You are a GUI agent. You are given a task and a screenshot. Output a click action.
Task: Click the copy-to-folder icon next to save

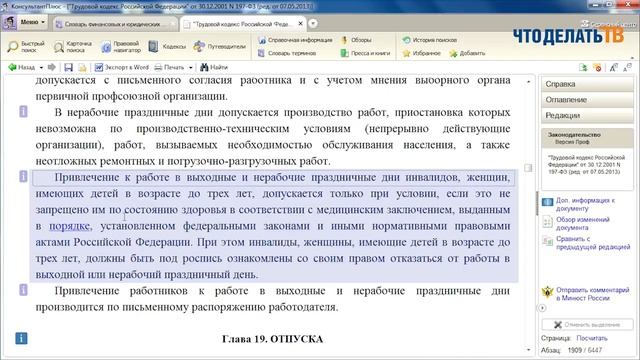(x=82, y=68)
